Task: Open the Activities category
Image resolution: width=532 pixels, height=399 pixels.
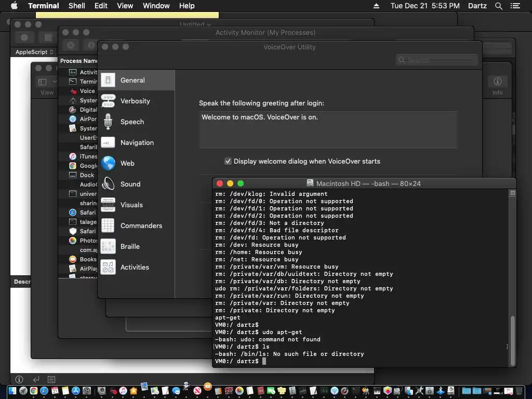Action: pyautogui.click(x=137, y=267)
